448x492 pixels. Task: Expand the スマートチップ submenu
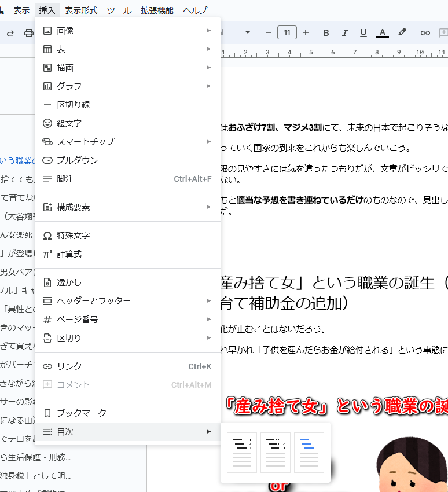(127, 142)
